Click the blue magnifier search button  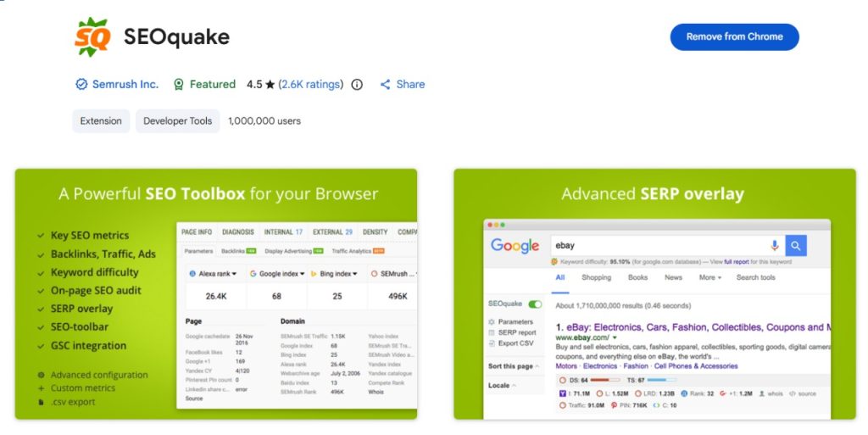(x=796, y=245)
